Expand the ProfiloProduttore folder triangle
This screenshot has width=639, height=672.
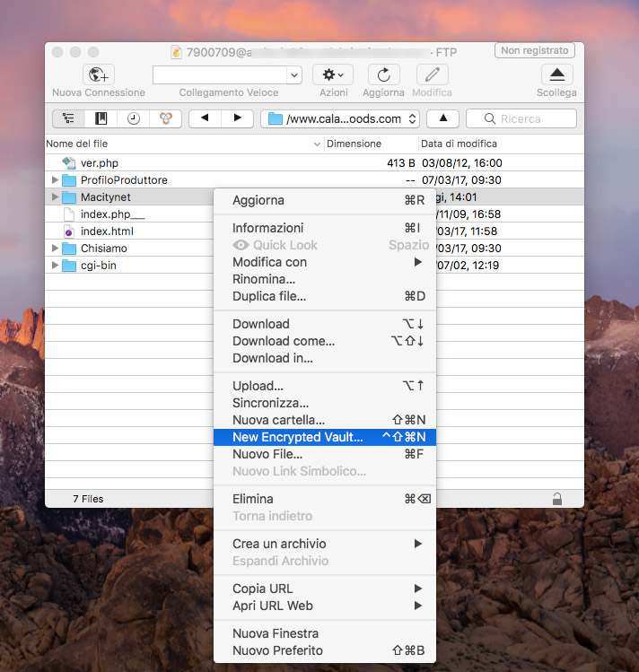point(55,180)
